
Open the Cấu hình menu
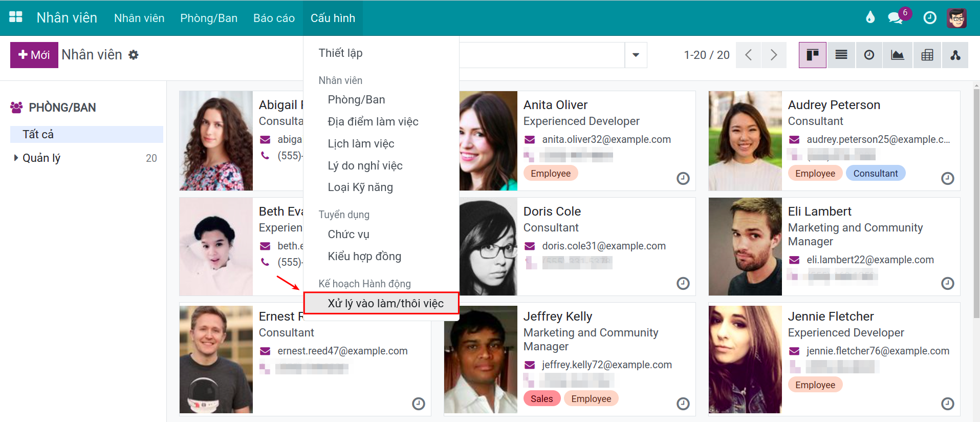[x=333, y=18]
